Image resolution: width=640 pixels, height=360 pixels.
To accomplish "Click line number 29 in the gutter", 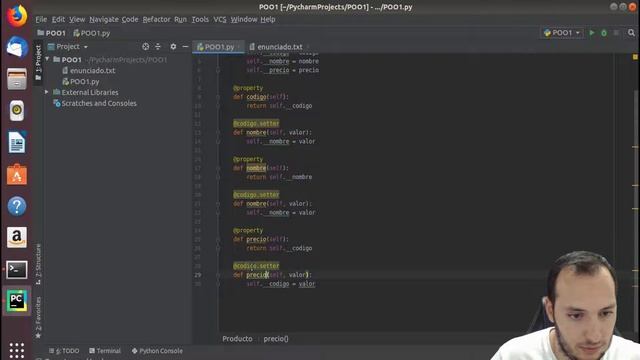I will 198,275.
